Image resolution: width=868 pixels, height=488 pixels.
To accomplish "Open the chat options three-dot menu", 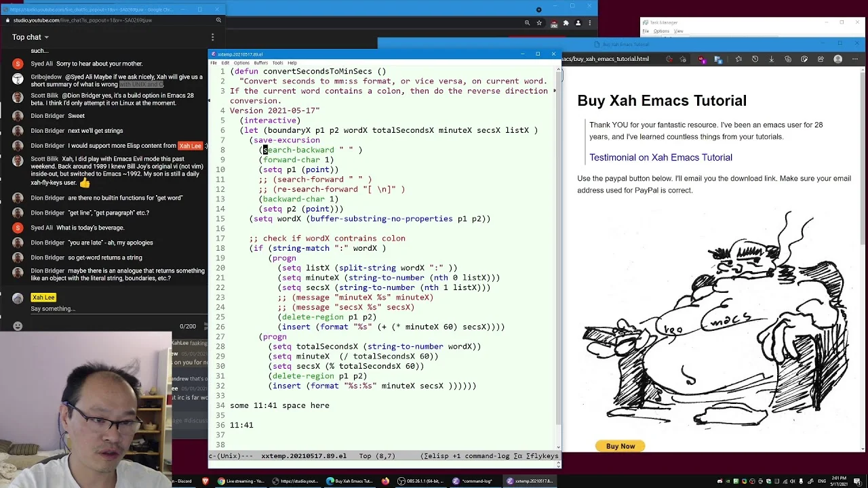I will coord(212,37).
